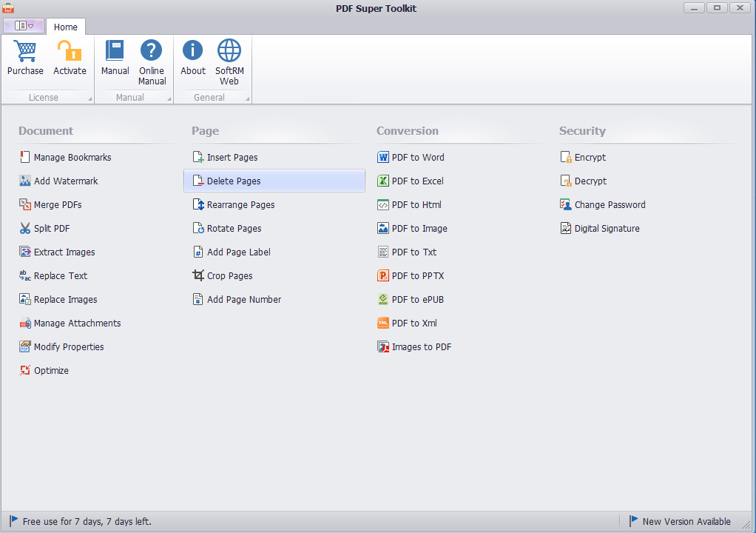Open Images to PDF converter
The height and width of the screenshot is (533, 756).
(415, 346)
